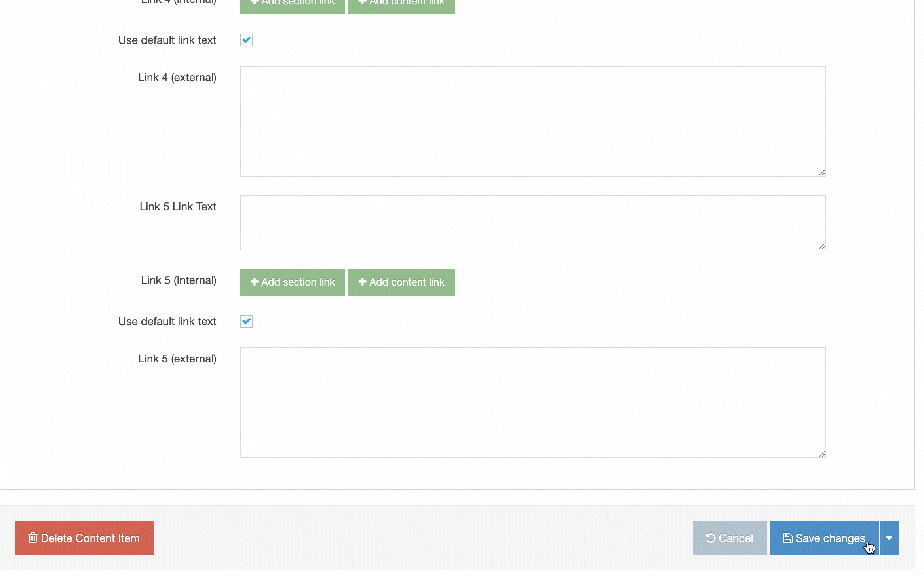Focus the Link 5 (external) text area
Image resolution: width=924 pixels, height=576 pixels.
pyautogui.click(x=532, y=402)
